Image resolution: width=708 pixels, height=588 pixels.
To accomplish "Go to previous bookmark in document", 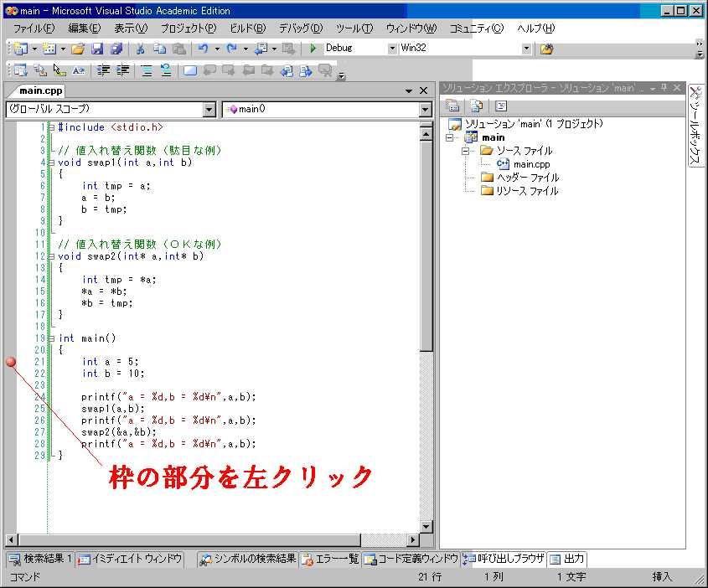I will coord(287,71).
